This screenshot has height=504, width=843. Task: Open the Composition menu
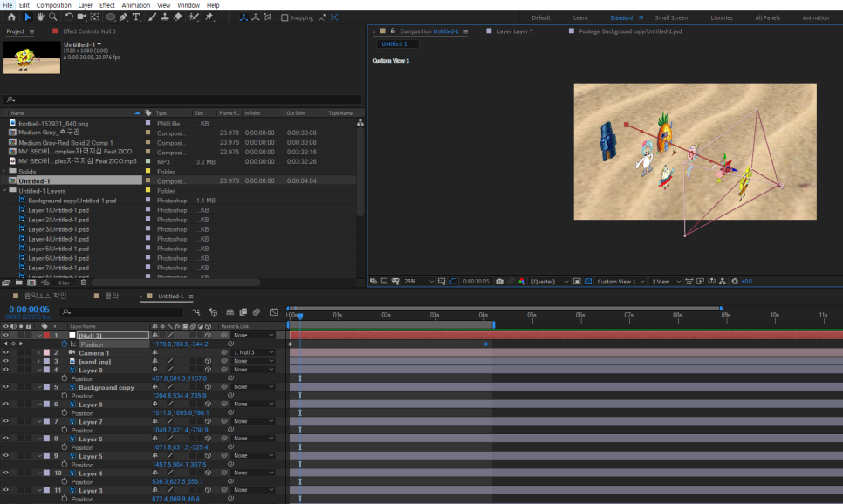tap(53, 5)
